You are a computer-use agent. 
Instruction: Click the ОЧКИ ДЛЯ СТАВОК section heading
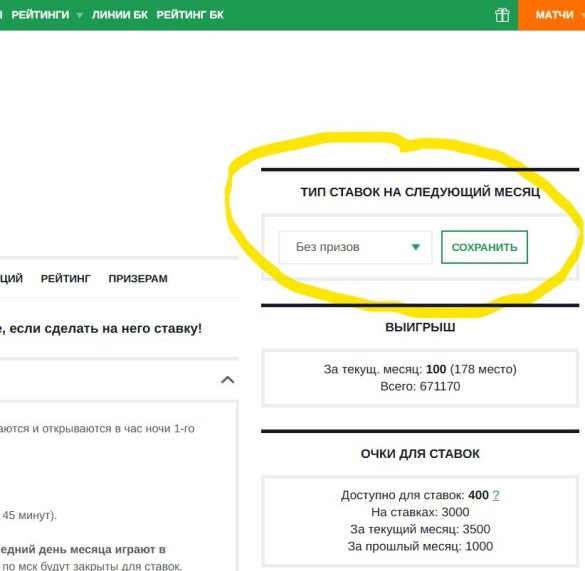420,454
